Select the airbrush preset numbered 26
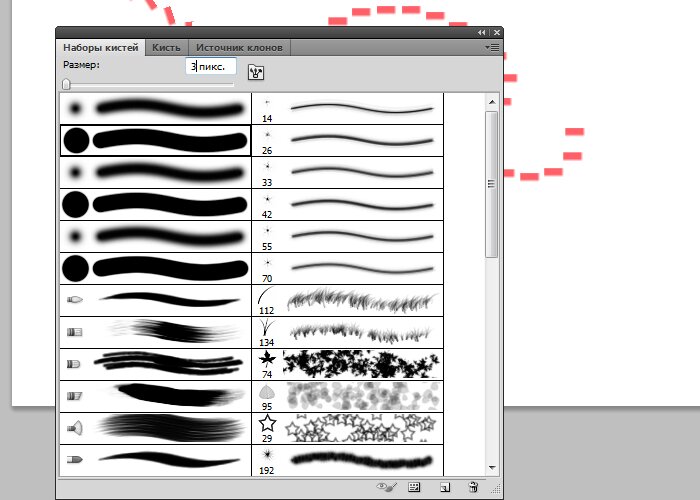 tap(348, 140)
